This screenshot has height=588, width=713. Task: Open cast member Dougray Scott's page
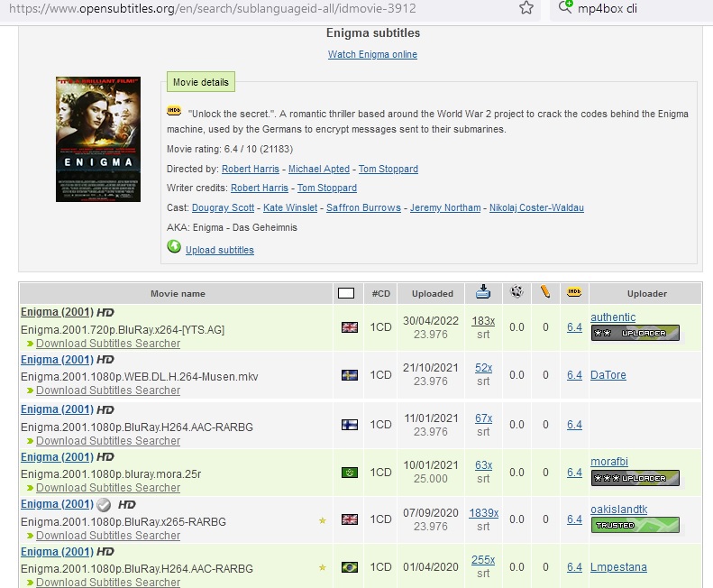(x=223, y=207)
